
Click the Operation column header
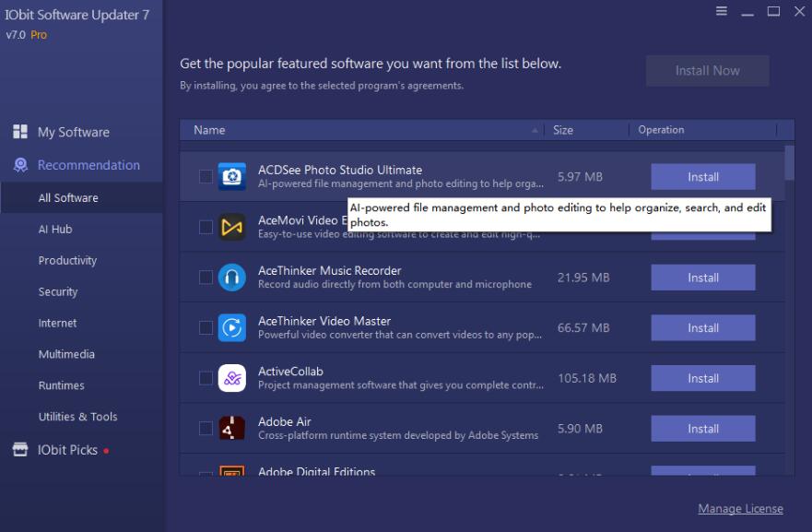[x=702, y=130]
